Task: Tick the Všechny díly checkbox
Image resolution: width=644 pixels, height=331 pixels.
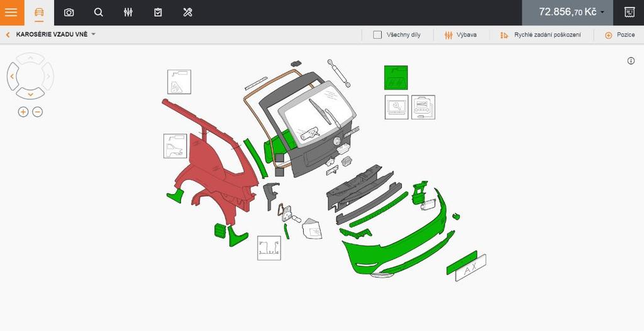Action: [377, 35]
